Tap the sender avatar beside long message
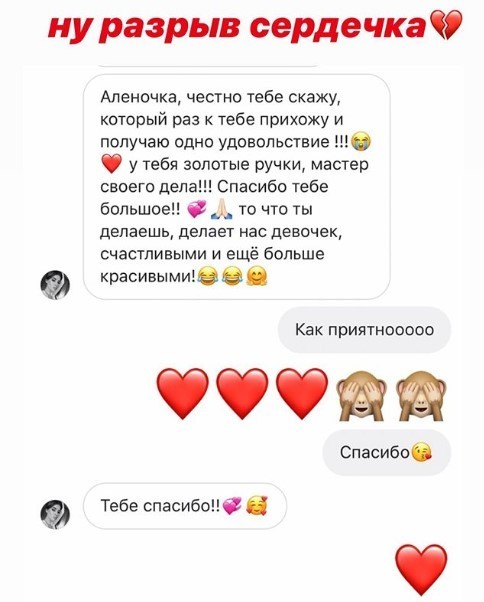Screen dimensions: 484x602 tap(55, 284)
